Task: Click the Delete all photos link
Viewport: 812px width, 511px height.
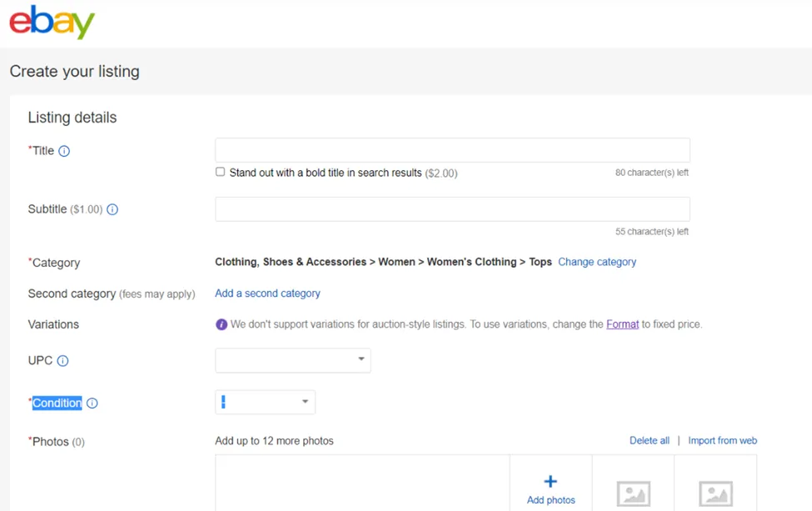Action: [x=649, y=440]
